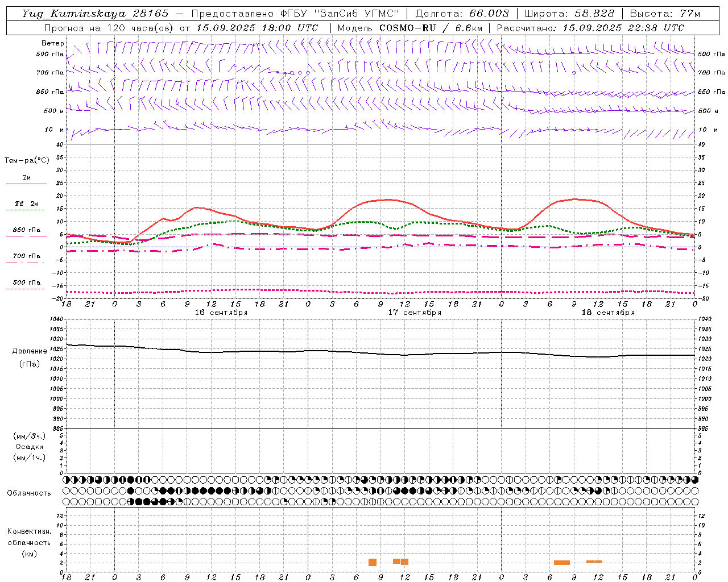Click the Ветер panel label
728x582 pixels.
pos(52,43)
